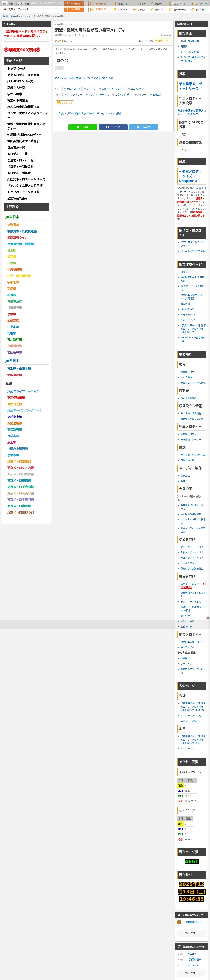Open the 北陸新幹線 line page
The height and width of the screenshot is (980, 210).
pos(15,352)
